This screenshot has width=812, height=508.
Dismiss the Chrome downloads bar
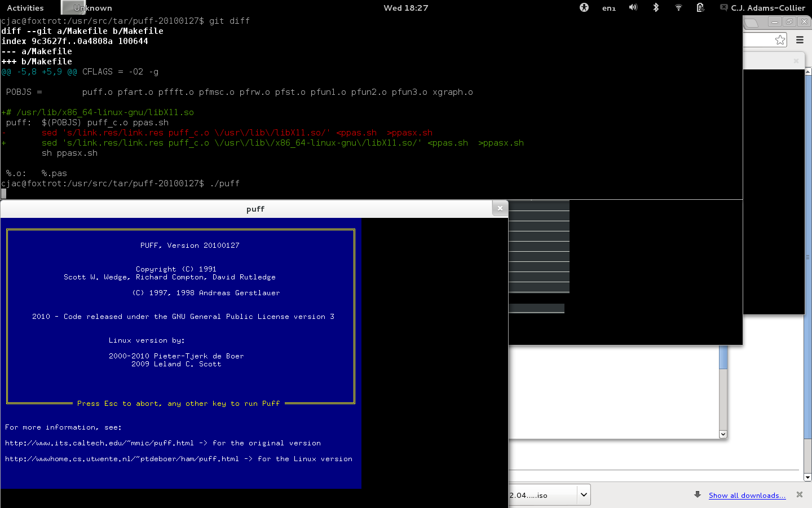click(799, 494)
